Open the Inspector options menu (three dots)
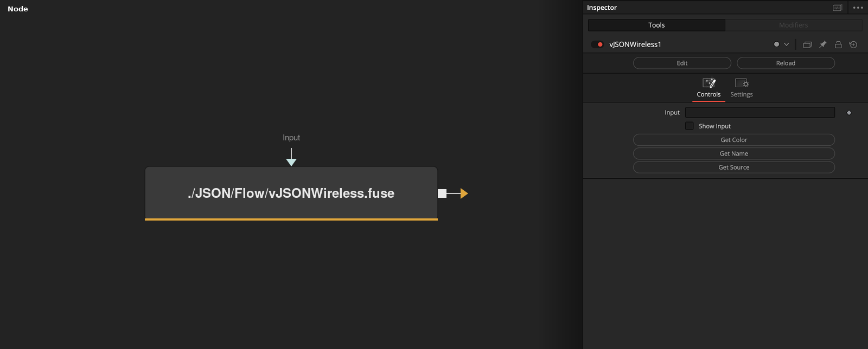This screenshot has height=349, width=868. pyautogui.click(x=858, y=8)
